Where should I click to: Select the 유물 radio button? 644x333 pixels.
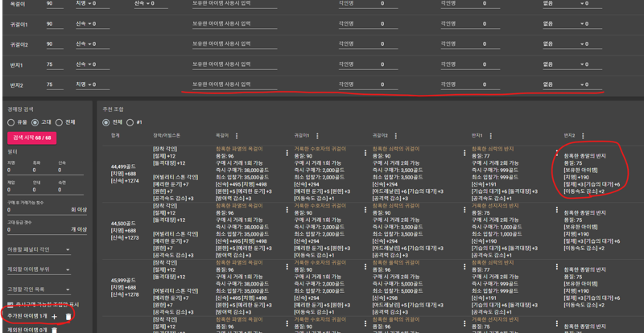[11, 122]
